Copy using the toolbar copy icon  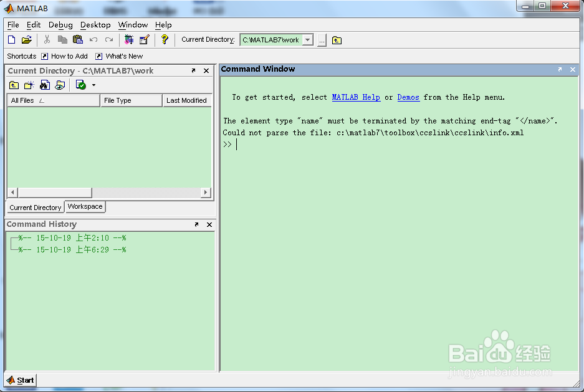coord(62,39)
